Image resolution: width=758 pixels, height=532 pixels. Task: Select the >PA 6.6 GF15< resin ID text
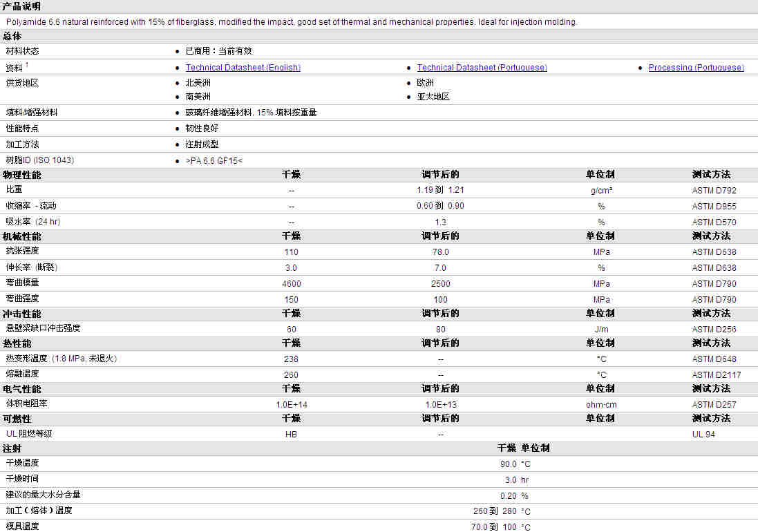click(x=214, y=160)
